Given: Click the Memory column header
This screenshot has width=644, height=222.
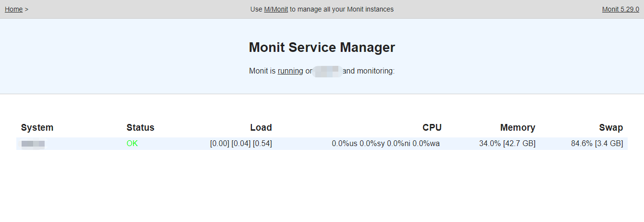Looking at the screenshot, I should (x=517, y=127).
